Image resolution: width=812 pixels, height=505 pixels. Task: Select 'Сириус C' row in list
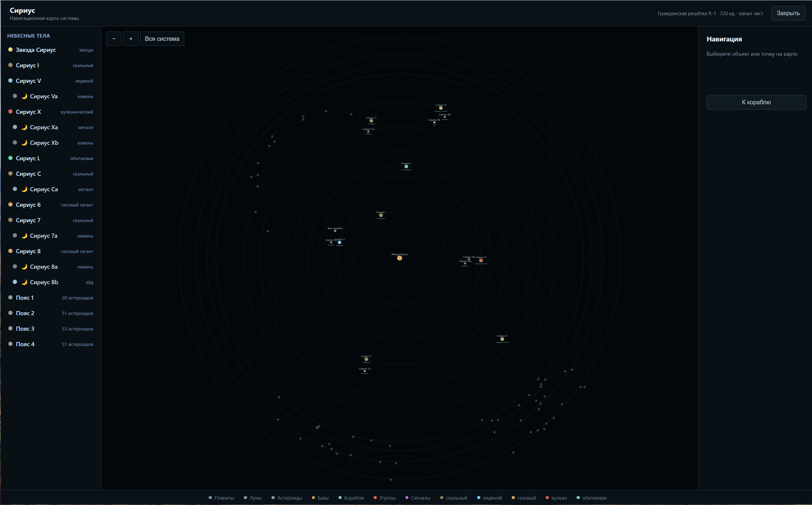tap(51, 174)
